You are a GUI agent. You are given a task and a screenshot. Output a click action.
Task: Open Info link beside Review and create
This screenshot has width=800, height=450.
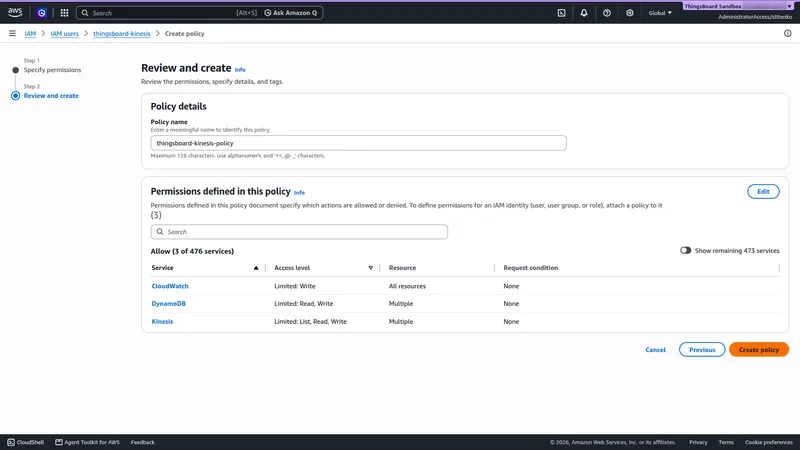240,70
